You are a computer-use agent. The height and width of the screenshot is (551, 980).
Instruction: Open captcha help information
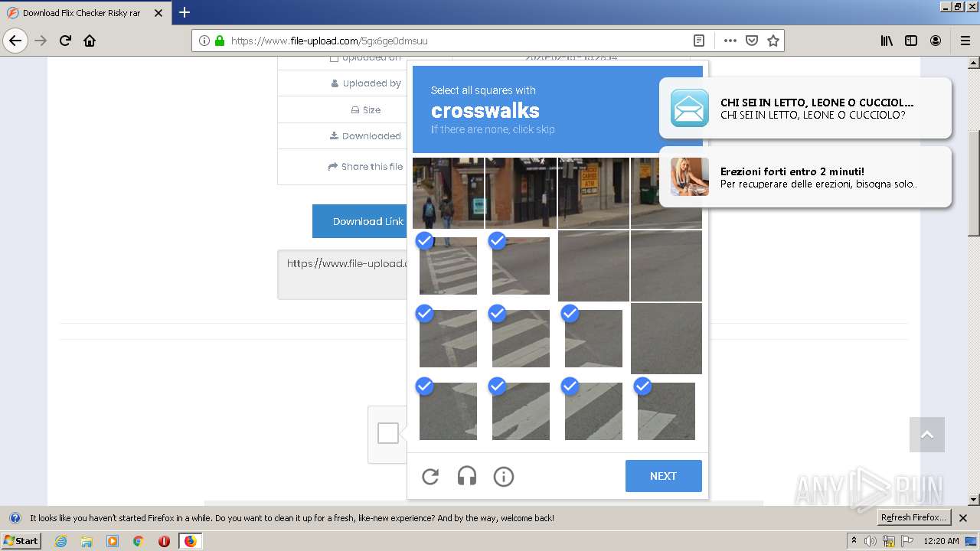click(504, 477)
